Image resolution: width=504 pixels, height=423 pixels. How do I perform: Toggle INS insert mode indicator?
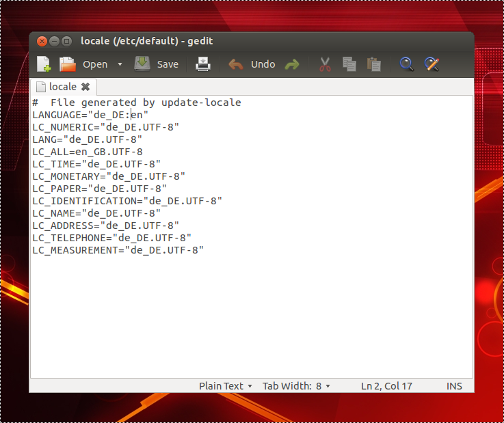click(x=454, y=386)
